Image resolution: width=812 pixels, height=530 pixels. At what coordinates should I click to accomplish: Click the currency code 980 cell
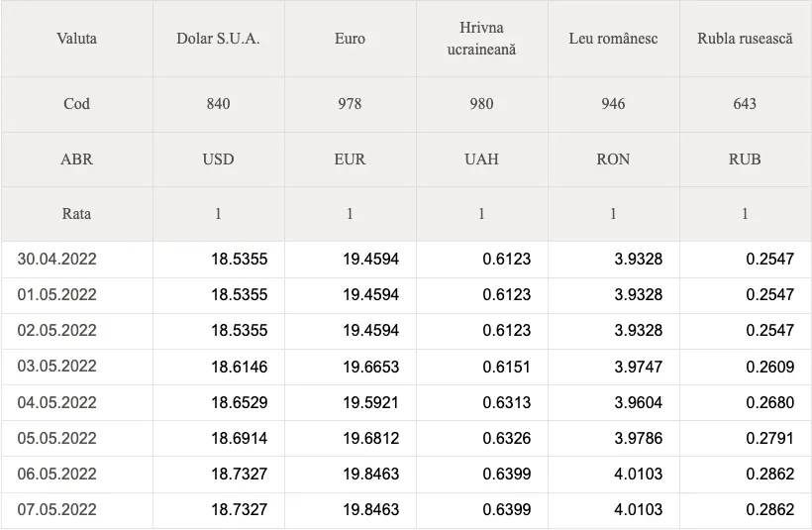481,104
